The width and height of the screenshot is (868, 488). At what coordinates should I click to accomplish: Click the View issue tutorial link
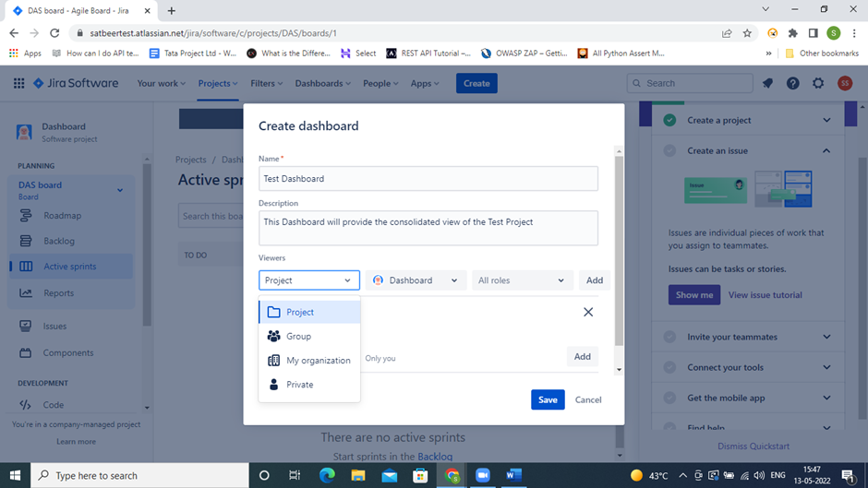click(x=765, y=295)
